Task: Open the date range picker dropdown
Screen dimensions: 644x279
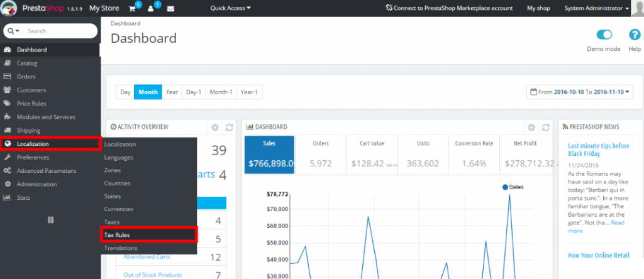Action: (x=580, y=92)
